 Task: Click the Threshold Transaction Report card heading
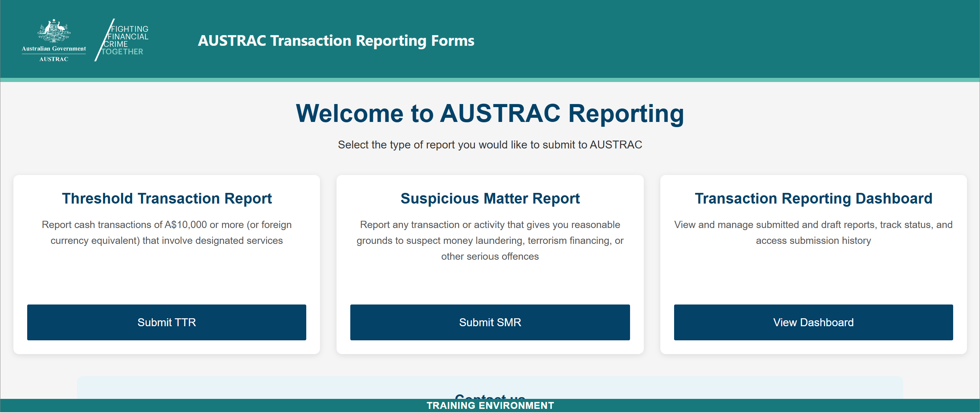tap(167, 198)
